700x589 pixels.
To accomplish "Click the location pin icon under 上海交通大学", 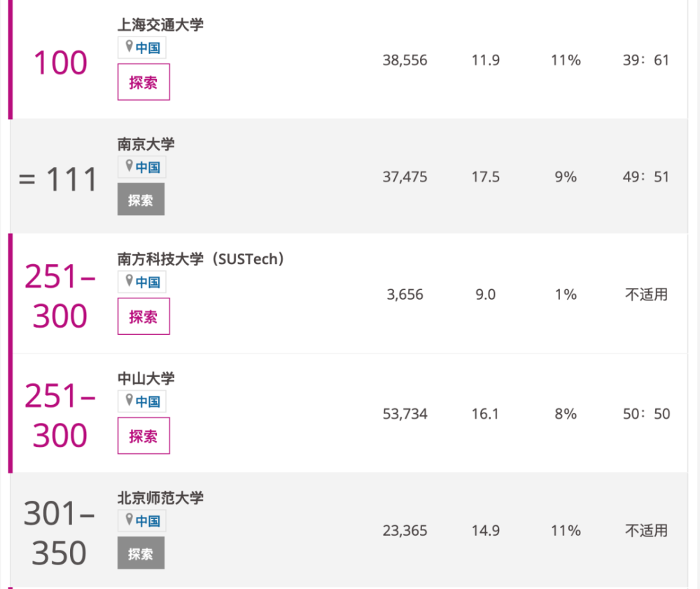I will [129, 46].
